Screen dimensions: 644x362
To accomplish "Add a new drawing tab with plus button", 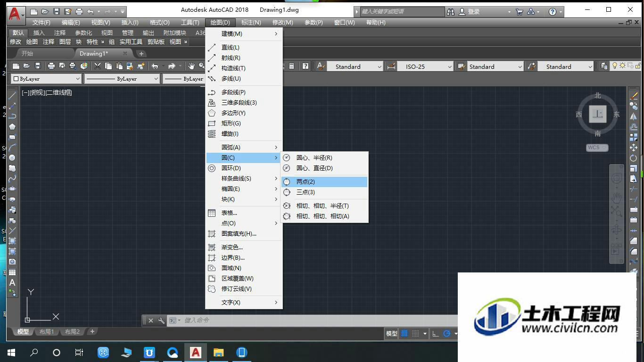I will 141,53.
